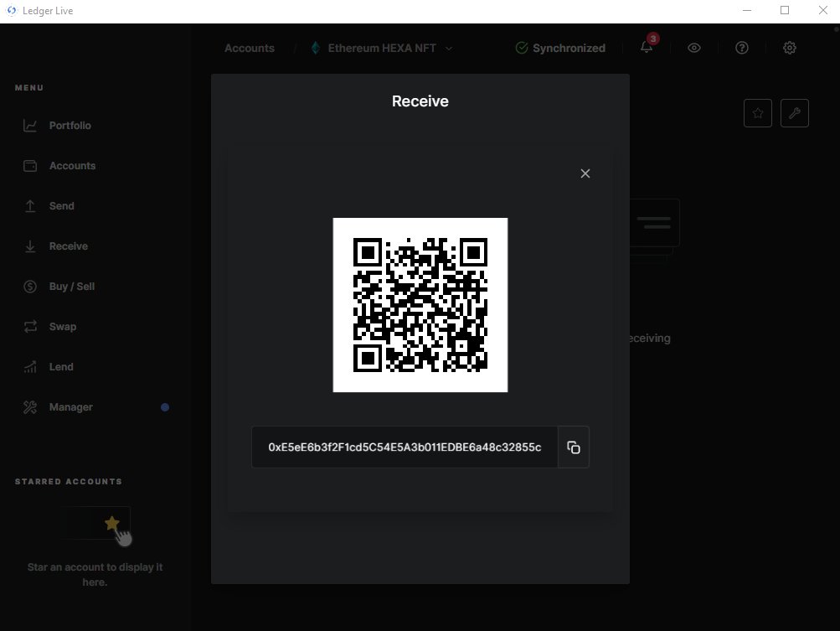
Task: Click the receive address text field
Action: [x=405, y=447]
